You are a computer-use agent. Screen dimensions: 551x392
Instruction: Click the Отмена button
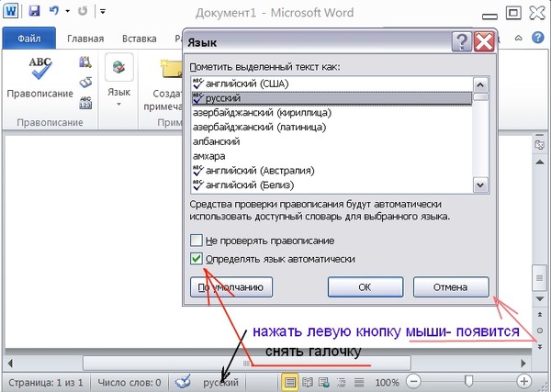[450, 286]
